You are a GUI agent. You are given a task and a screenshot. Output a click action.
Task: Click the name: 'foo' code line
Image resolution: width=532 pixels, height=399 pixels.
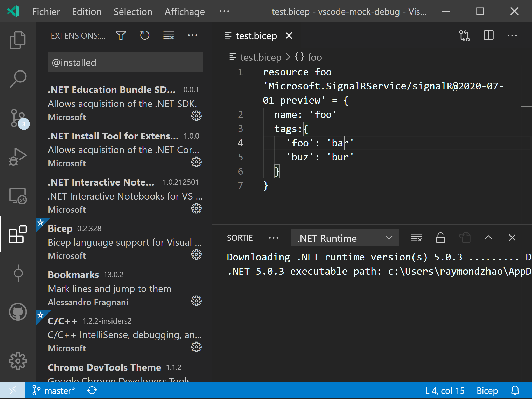point(305,115)
